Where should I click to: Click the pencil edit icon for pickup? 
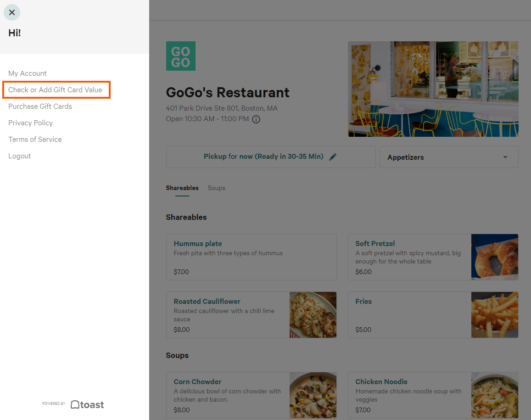[x=333, y=157]
